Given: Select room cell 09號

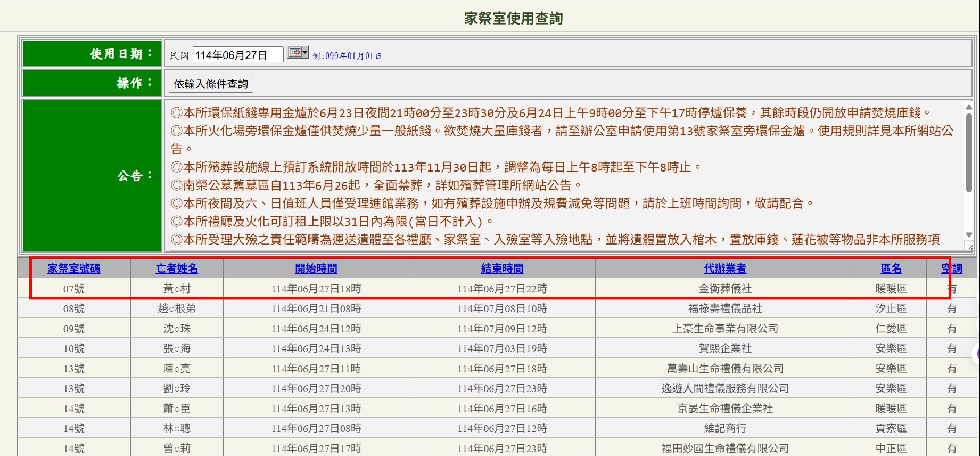Looking at the screenshot, I should [74, 329].
